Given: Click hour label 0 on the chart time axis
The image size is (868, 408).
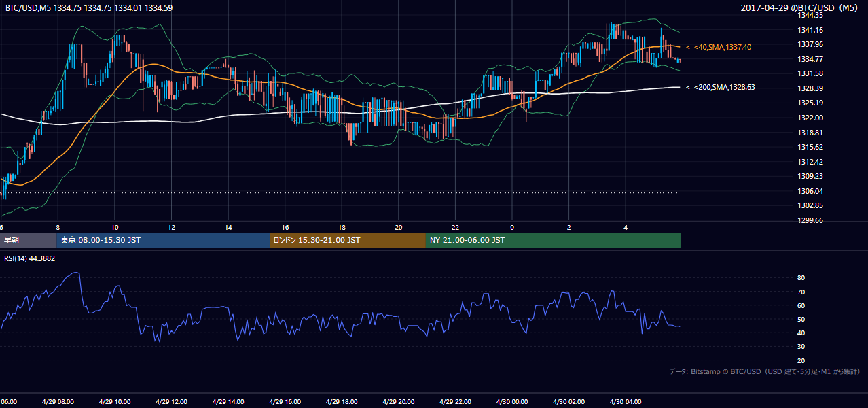Looking at the screenshot, I should tap(512, 228).
